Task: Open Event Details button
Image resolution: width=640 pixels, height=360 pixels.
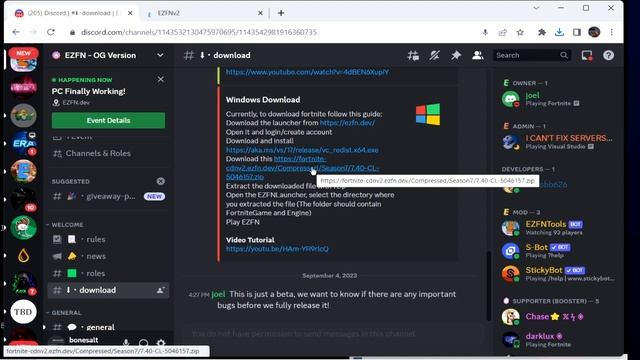Action: click(108, 120)
